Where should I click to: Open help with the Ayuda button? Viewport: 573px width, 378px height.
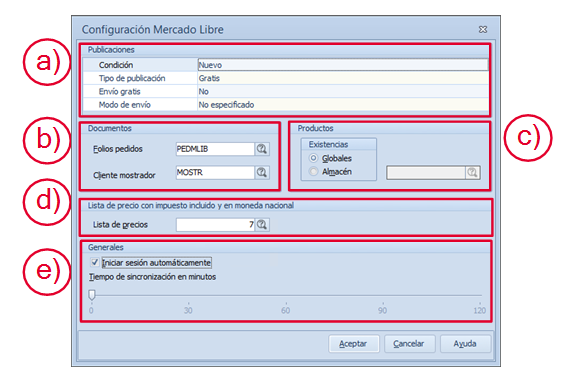click(465, 344)
